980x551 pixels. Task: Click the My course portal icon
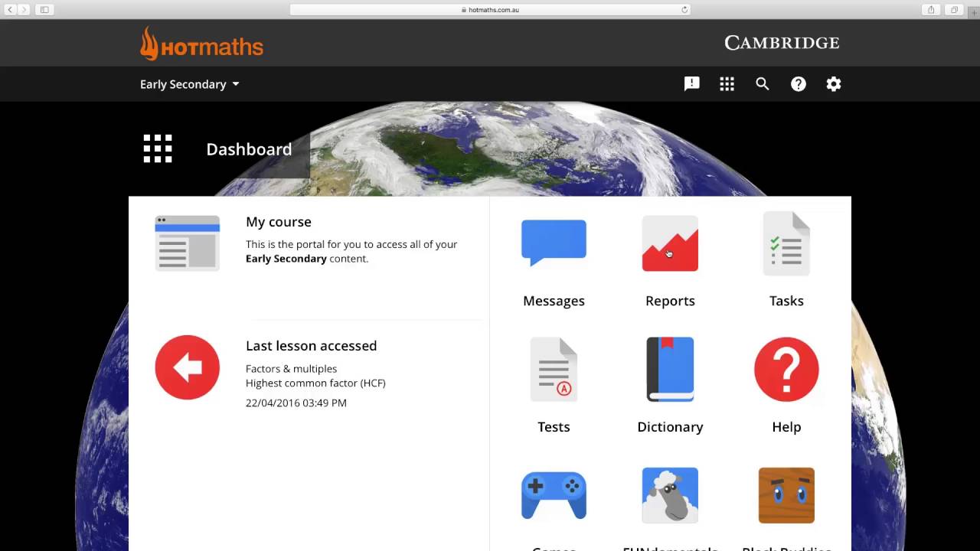188,243
